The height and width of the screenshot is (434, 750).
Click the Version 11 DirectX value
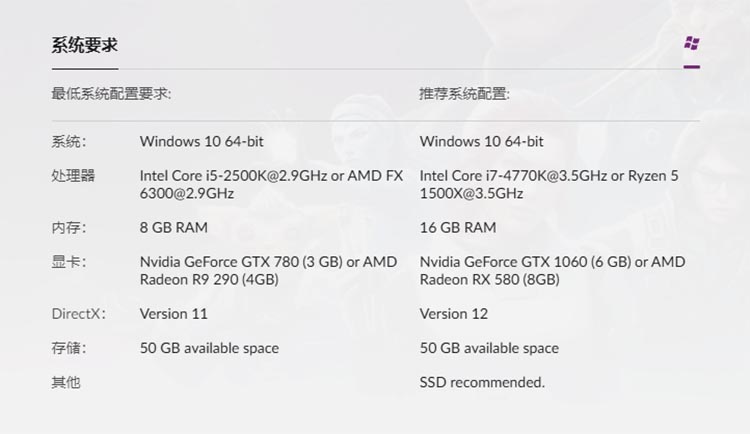tap(174, 314)
